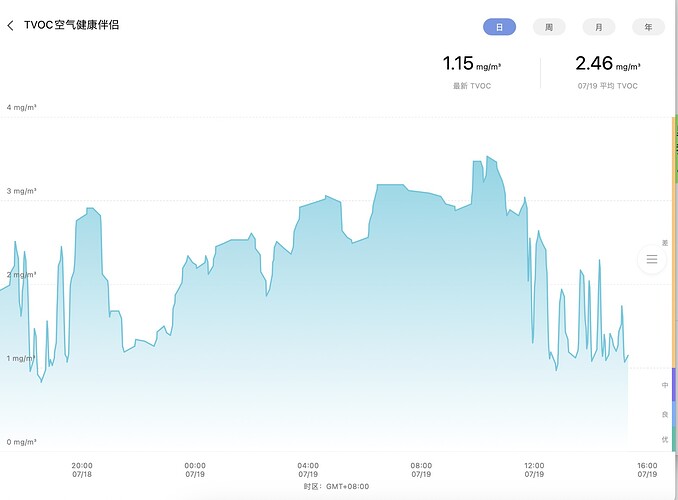Image resolution: width=678 pixels, height=500 pixels.
Task: Open the round hamburger menu button
Action: click(x=652, y=259)
